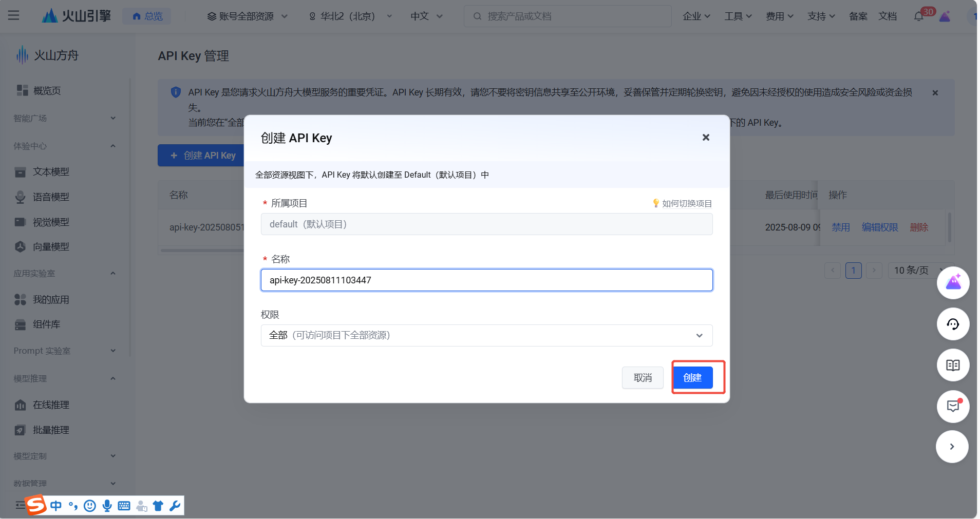The width and height of the screenshot is (980, 519).
Task: Expand the 模型定制 section
Action: [x=65, y=456]
